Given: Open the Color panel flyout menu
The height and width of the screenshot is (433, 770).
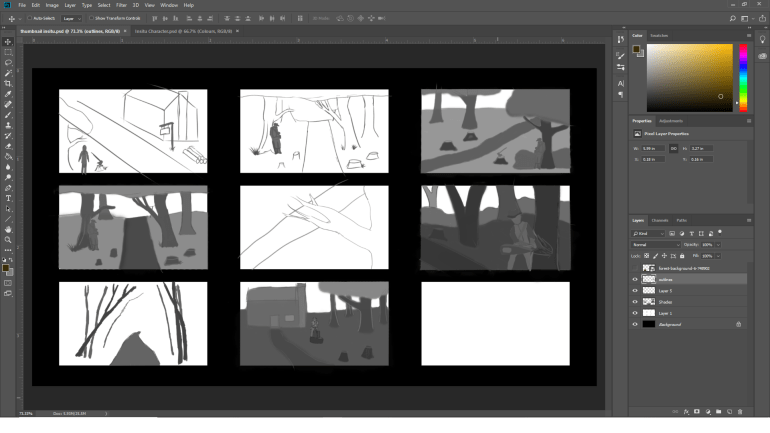Looking at the screenshot, I should click(x=749, y=35).
